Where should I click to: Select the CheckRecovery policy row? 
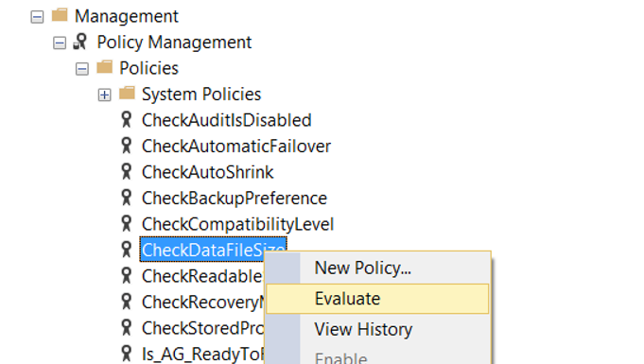(x=202, y=303)
